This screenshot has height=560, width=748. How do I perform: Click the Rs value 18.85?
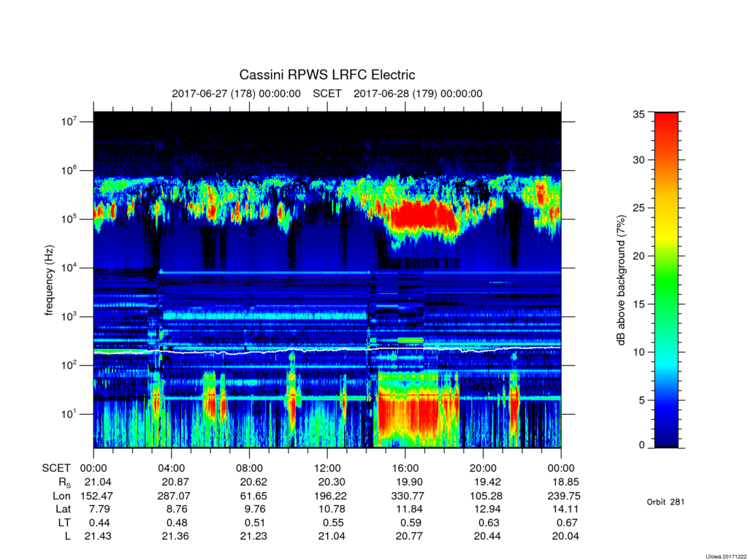(x=565, y=483)
